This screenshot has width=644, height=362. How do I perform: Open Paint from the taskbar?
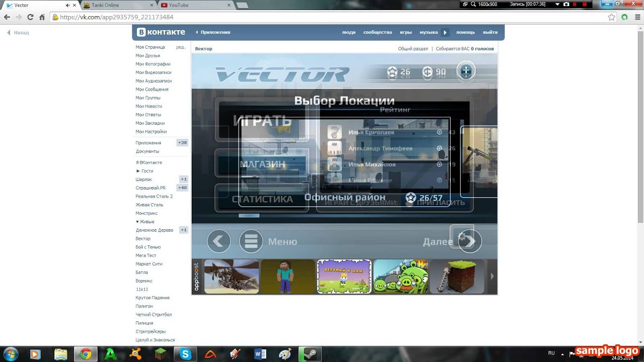pyautogui.click(x=285, y=354)
